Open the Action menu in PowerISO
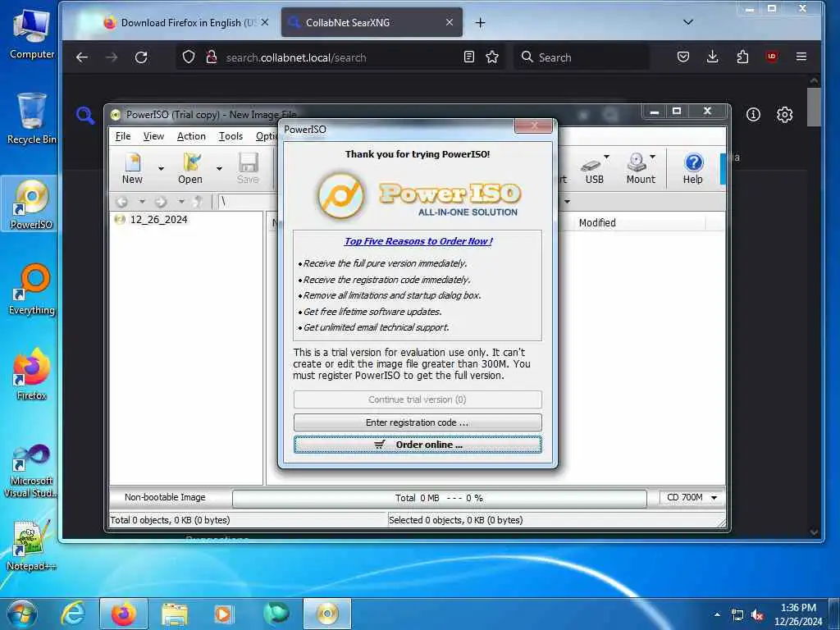 point(191,136)
